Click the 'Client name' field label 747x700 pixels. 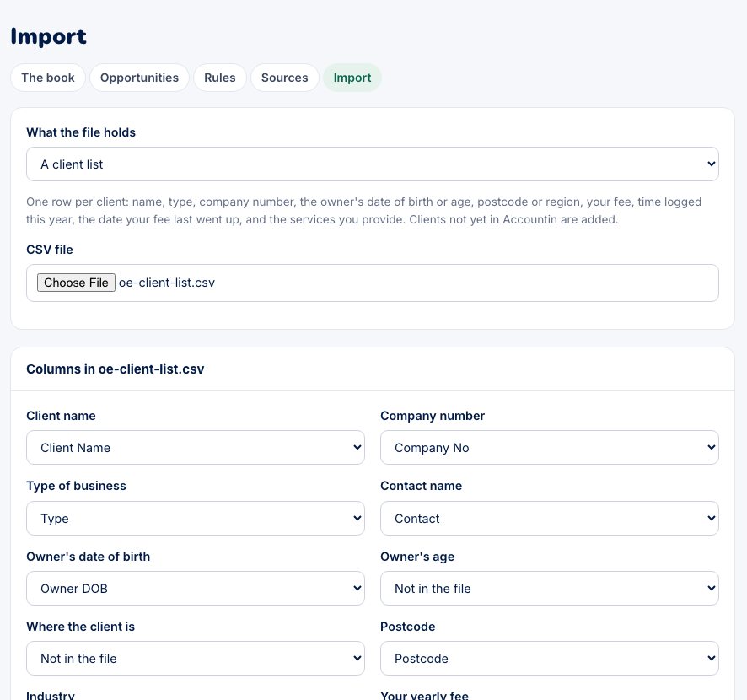tap(61, 416)
